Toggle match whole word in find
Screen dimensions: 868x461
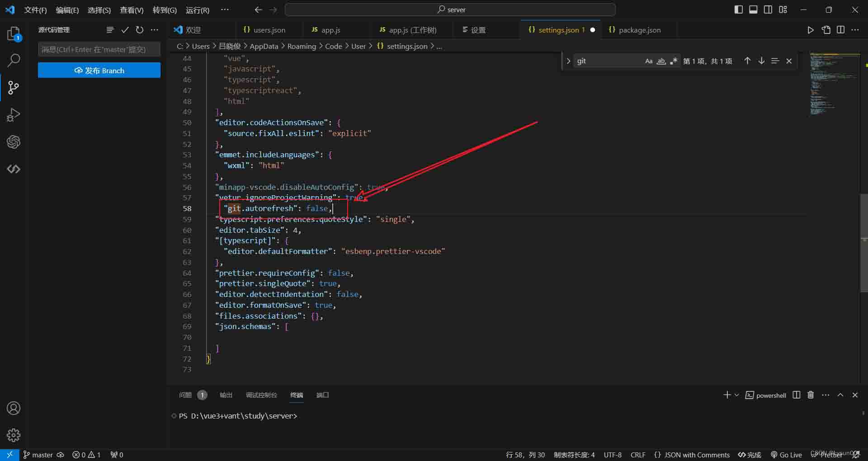click(x=661, y=61)
